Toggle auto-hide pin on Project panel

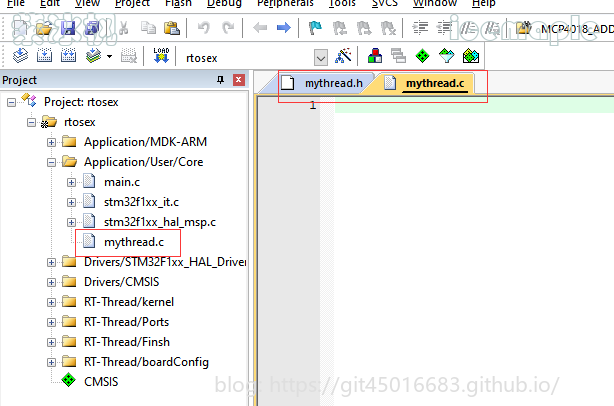tap(220, 80)
